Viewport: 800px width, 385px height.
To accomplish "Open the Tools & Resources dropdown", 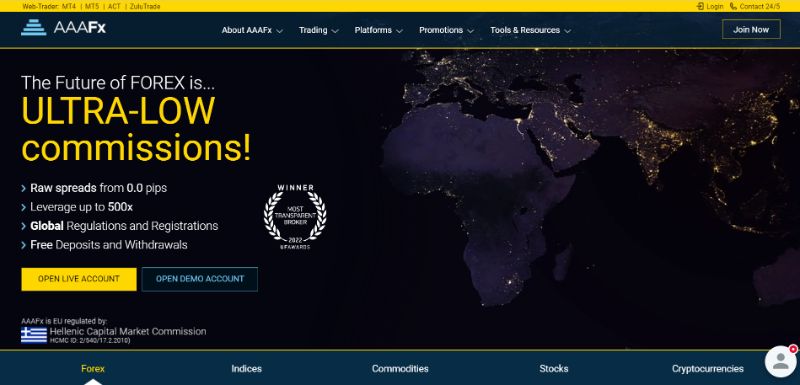I will [531, 30].
